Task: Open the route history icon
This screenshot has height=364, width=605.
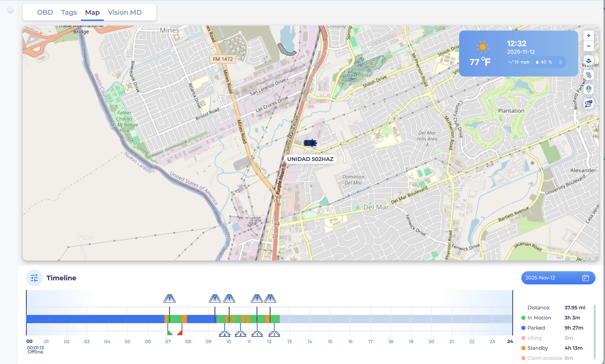Action: point(588,104)
